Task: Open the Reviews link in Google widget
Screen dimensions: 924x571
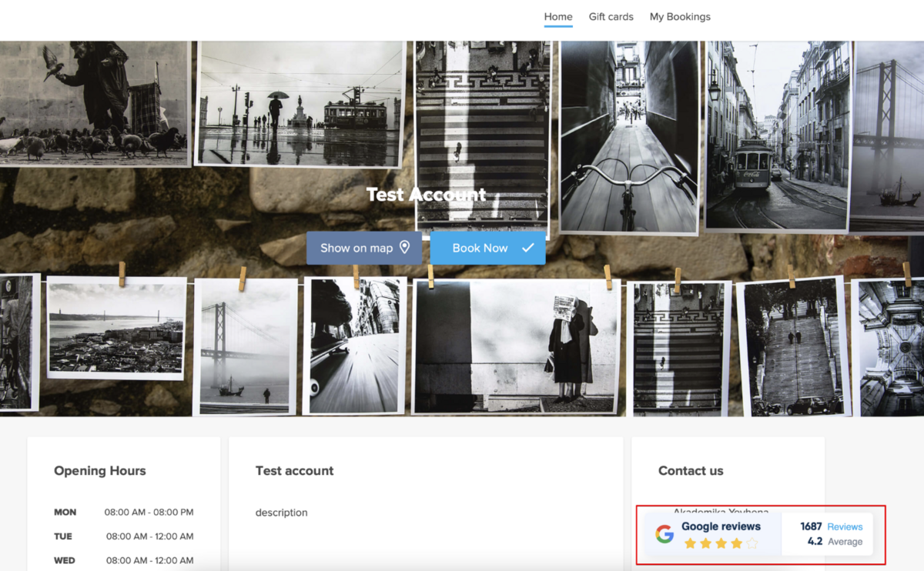Action: click(845, 526)
